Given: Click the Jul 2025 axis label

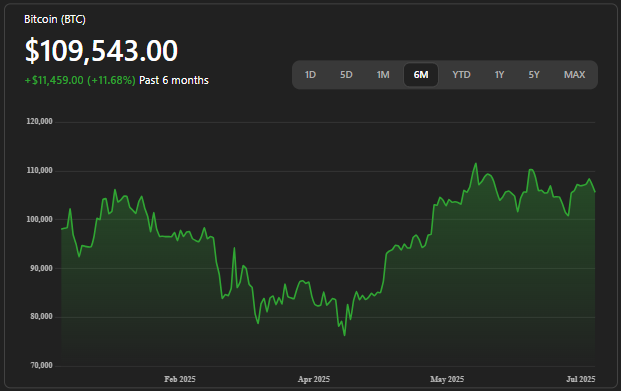Looking at the screenshot, I should point(581,379).
